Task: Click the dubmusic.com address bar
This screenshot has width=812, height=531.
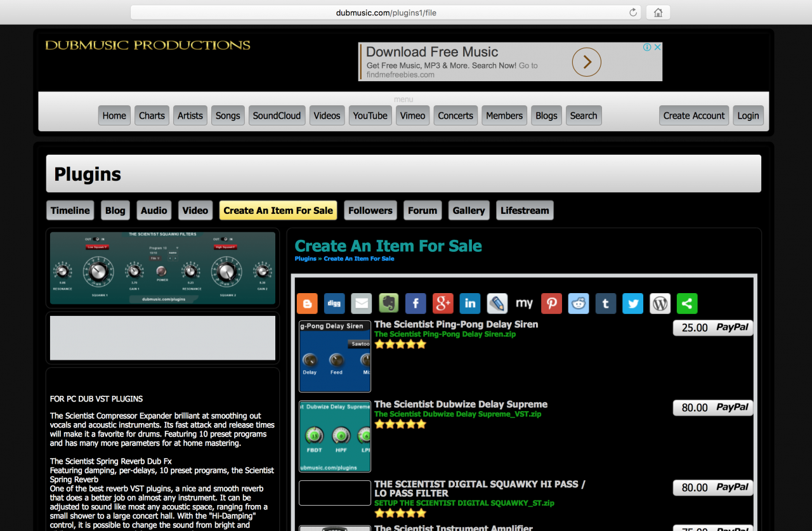Action: pyautogui.click(x=386, y=13)
